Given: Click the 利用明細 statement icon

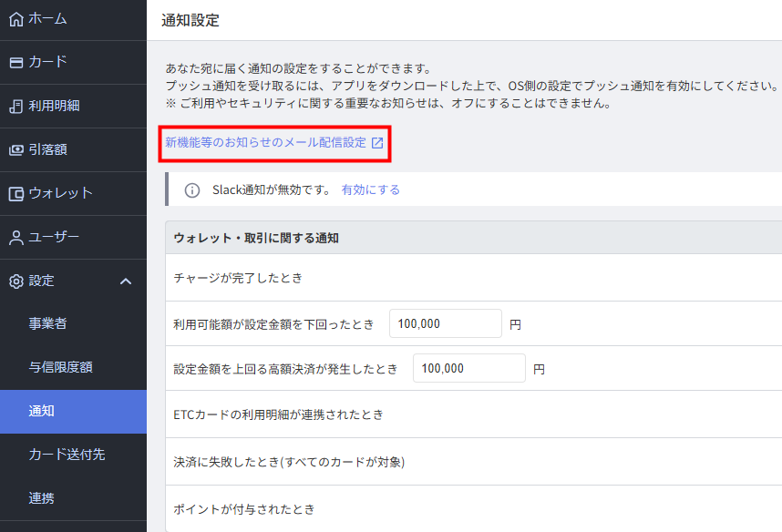Looking at the screenshot, I should [x=15, y=106].
